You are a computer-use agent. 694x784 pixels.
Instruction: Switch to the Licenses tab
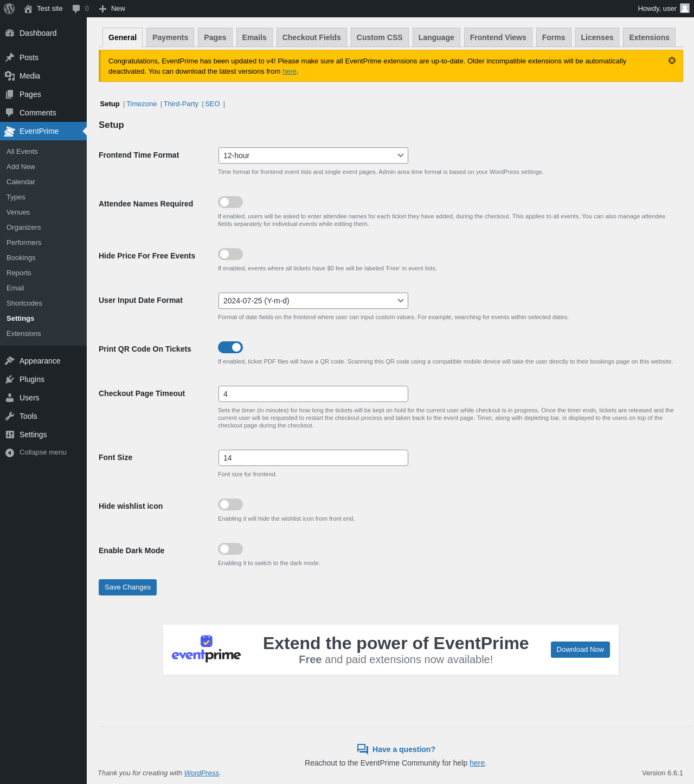[597, 37]
